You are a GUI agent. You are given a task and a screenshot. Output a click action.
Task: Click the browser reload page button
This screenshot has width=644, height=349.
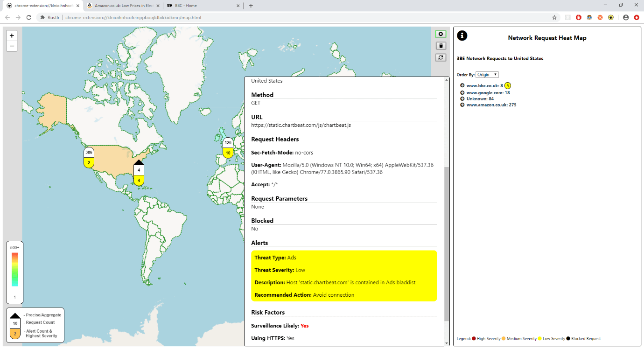click(x=29, y=17)
